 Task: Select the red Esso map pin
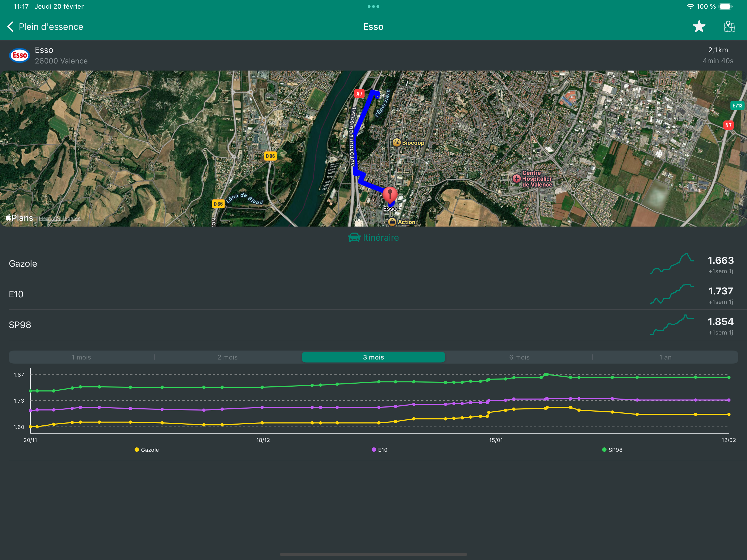(x=390, y=195)
